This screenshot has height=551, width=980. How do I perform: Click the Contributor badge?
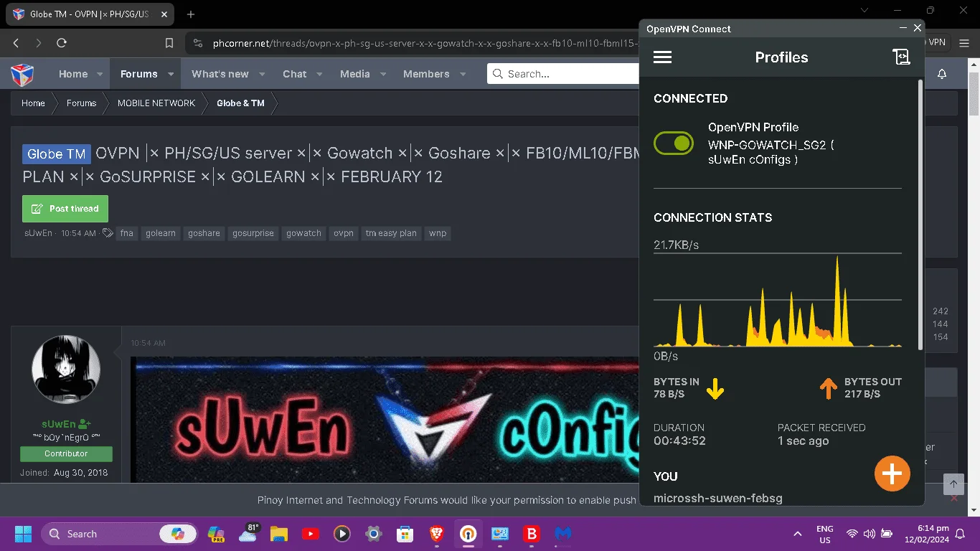[x=66, y=453]
